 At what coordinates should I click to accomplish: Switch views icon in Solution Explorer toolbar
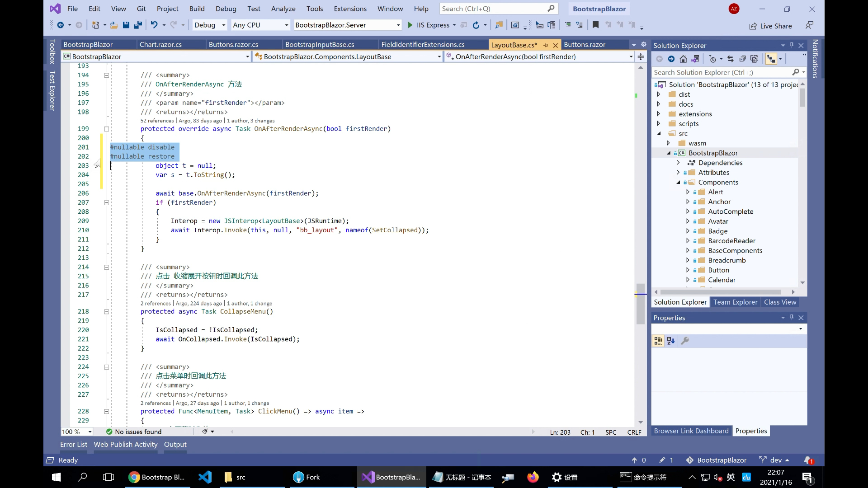(695, 59)
